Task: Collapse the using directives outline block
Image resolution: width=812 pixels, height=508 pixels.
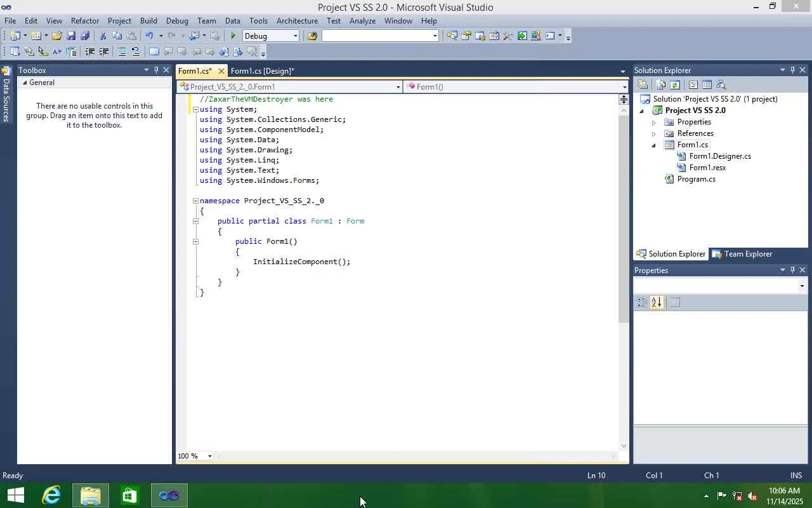Action: (x=195, y=109)
